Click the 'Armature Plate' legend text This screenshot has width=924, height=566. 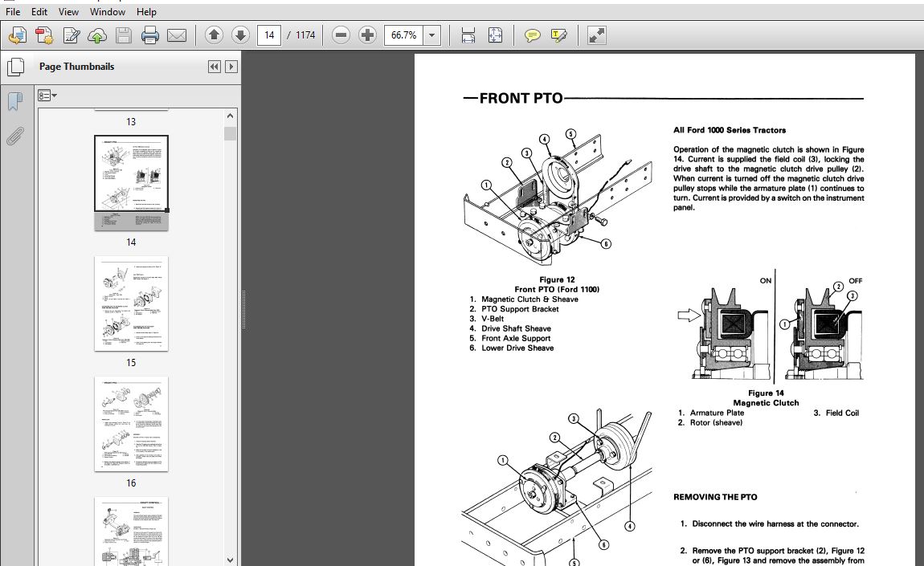(x=717, y=413)
